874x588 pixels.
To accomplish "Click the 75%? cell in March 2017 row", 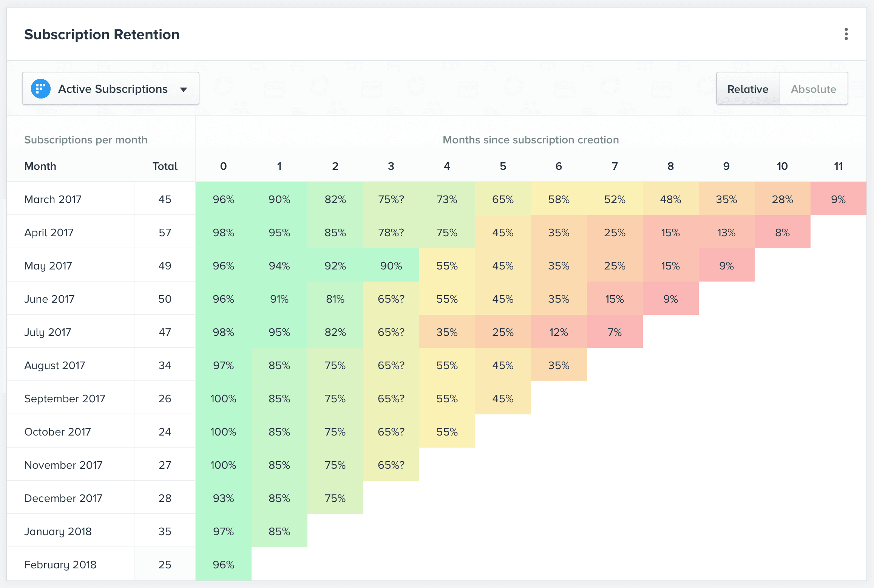I will tap(391, 199).
